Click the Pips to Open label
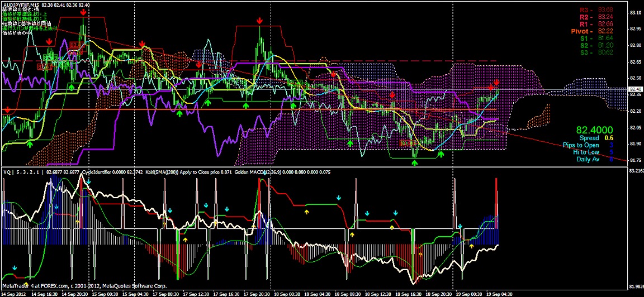This screenshot has height=297, width=644. pyautogui.click(x=581, y=145)
